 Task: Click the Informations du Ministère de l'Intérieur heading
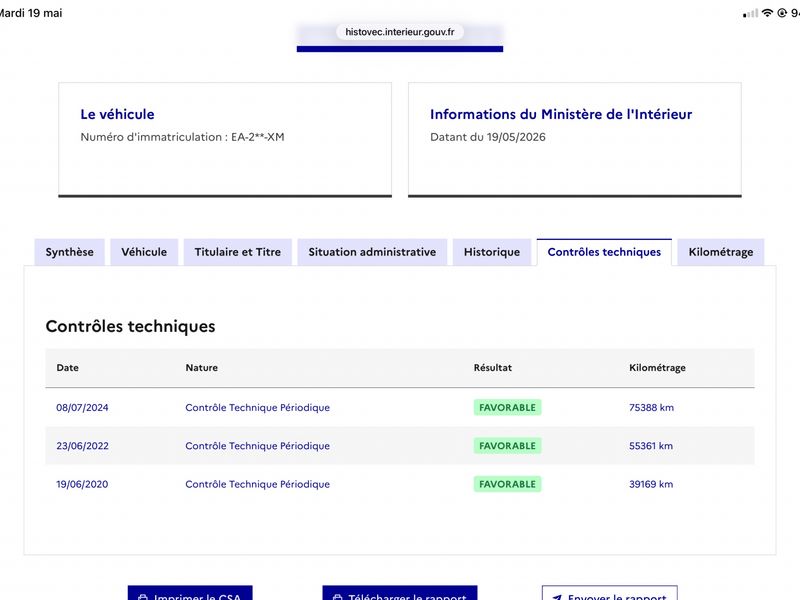pos(561,114)
